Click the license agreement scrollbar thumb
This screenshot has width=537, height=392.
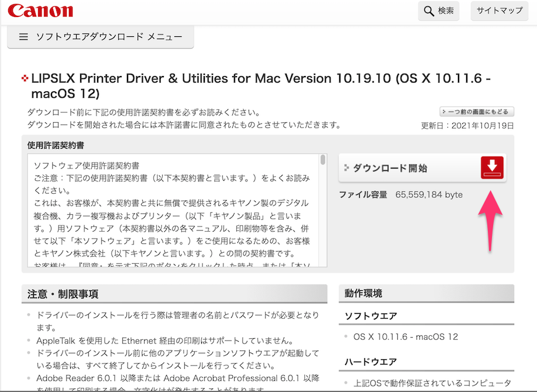pos(323,160)
